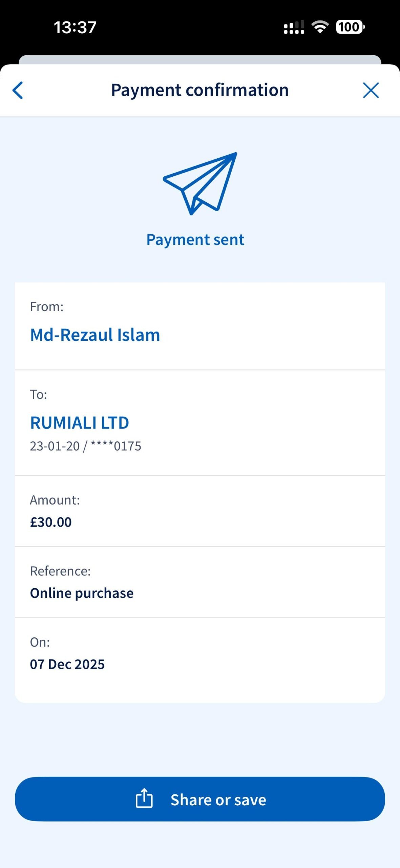This screenshot has width=400, height=868.
Task: Go back using the left chevron
Action: 18,90
